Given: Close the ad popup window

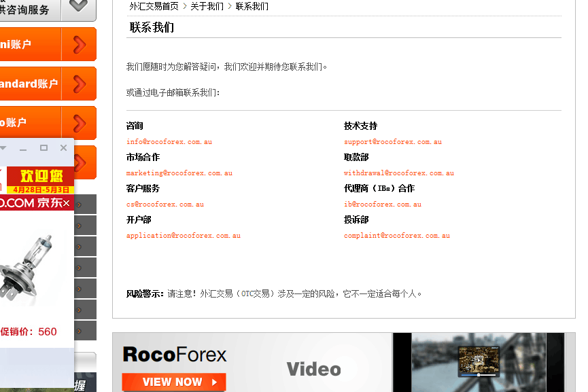Looking at the screenshot, I should (63, 147).
